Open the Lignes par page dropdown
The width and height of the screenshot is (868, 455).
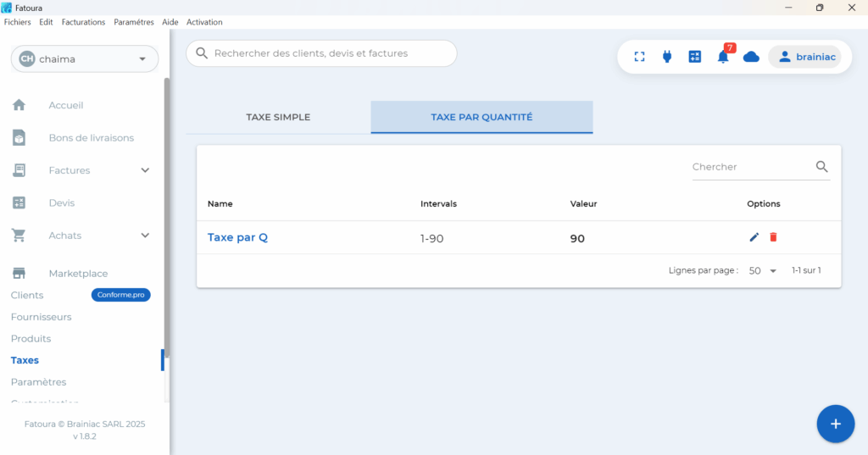click(x=762, y=271)
